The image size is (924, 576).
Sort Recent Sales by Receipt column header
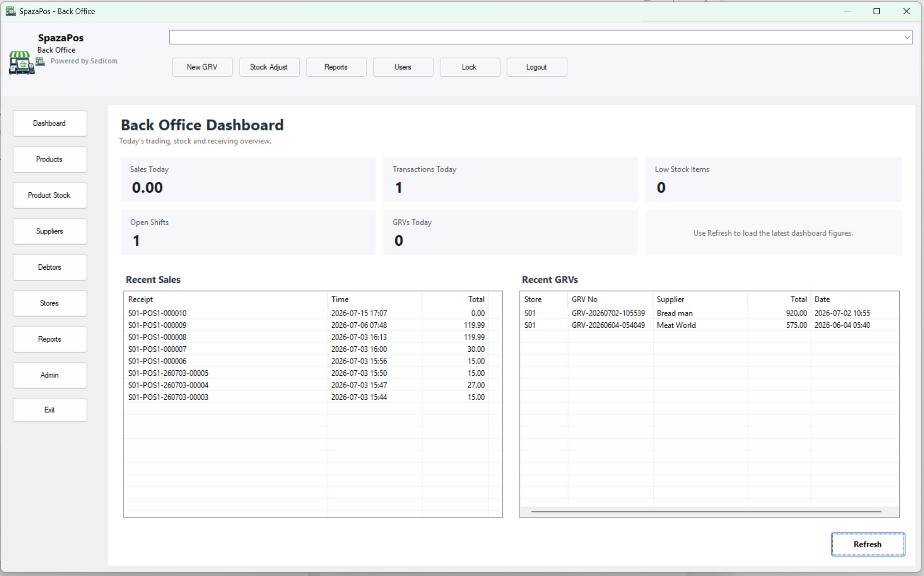coord(226,300)
